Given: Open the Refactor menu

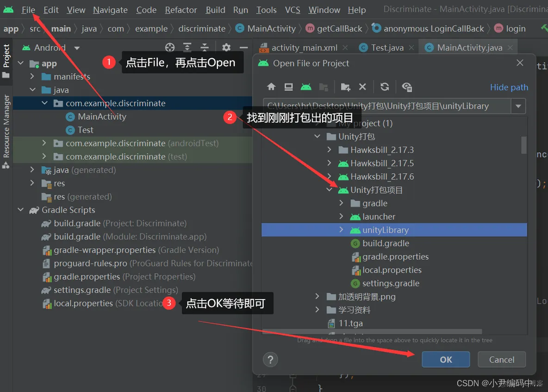Looking at the screenshot, I should pyautogui.click(x=181, y=10).
